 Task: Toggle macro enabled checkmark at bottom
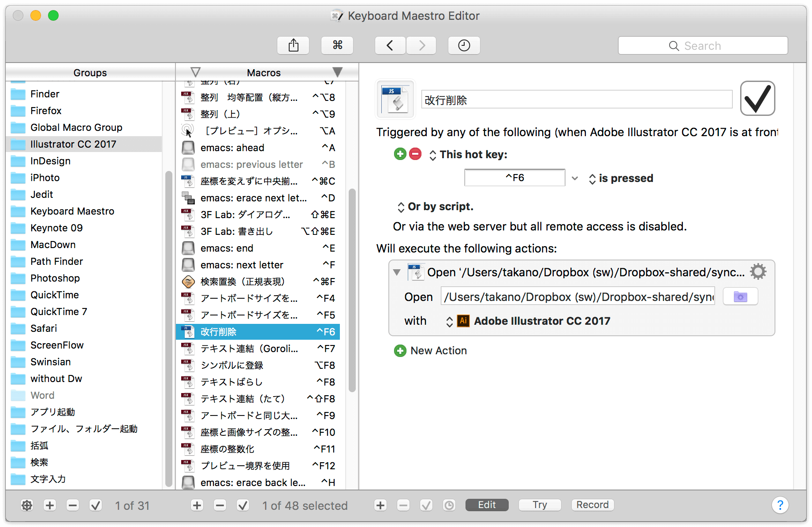[243, 505]
